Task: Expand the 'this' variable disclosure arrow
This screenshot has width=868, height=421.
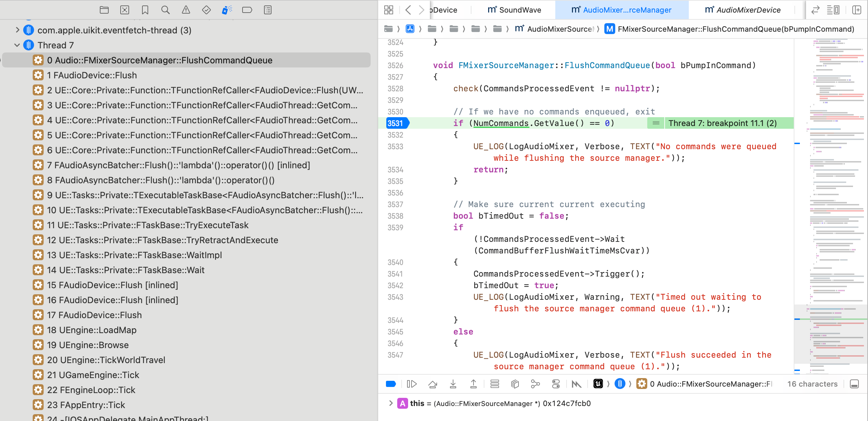Action: click(x=391, y=404)
